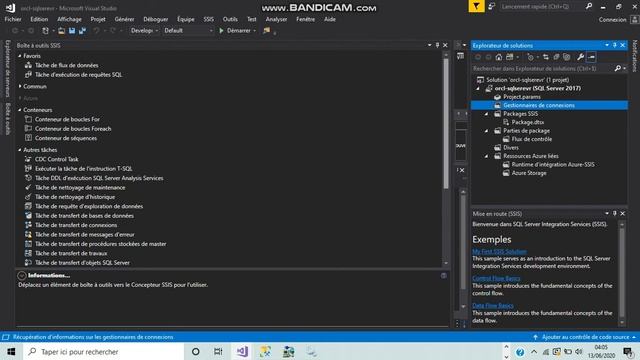Click the Open File folder toolbar icon
Screen dimensions: 640x360
point(61,31)
